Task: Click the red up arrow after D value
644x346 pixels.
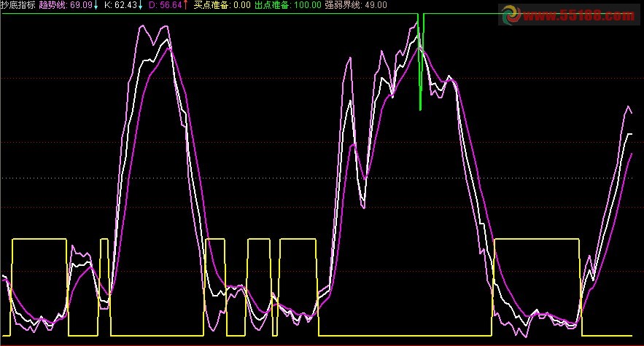Action: coord(185,5)
